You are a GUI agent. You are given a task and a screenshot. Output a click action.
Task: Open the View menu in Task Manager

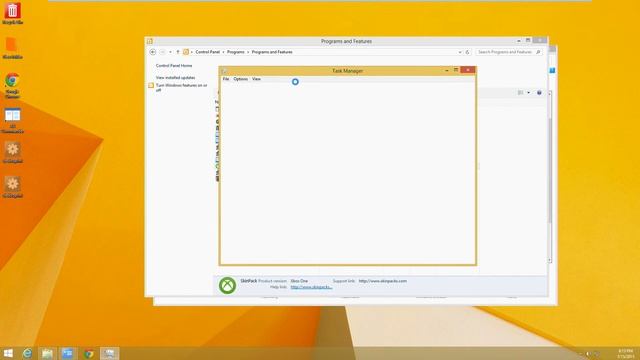(x=256, y=79)
